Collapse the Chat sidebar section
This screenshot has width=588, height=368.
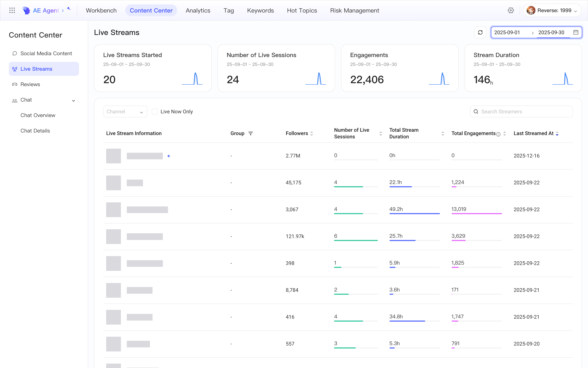click(x=74, y=100)
